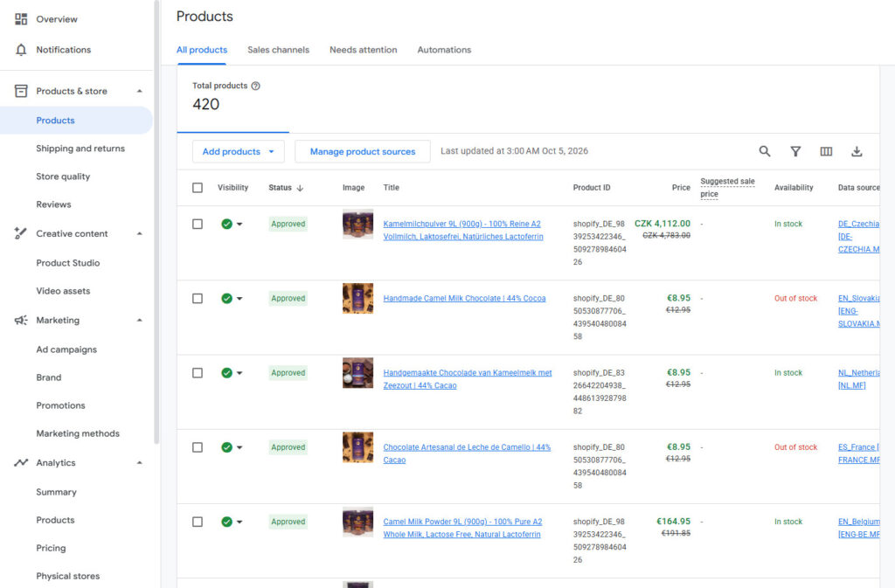Select the Camel Milk Powder row checkbox
The height and width of the screenshot is (588, 895).
pyautogui.click(x=198, y=522)
